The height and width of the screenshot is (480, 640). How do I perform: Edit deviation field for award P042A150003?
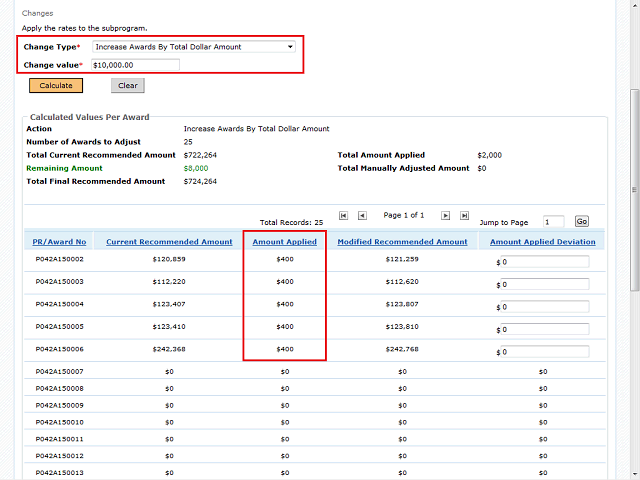[545, 284]
